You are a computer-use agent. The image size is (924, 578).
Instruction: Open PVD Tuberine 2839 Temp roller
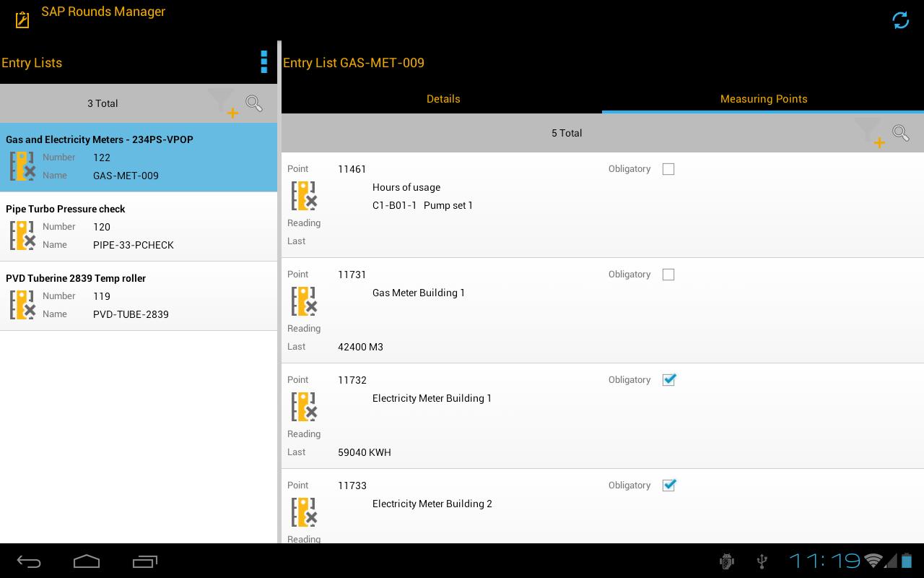tap(139, 296)
